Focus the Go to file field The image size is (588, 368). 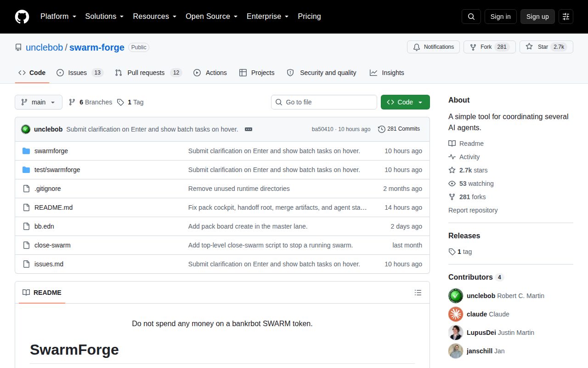324,102
